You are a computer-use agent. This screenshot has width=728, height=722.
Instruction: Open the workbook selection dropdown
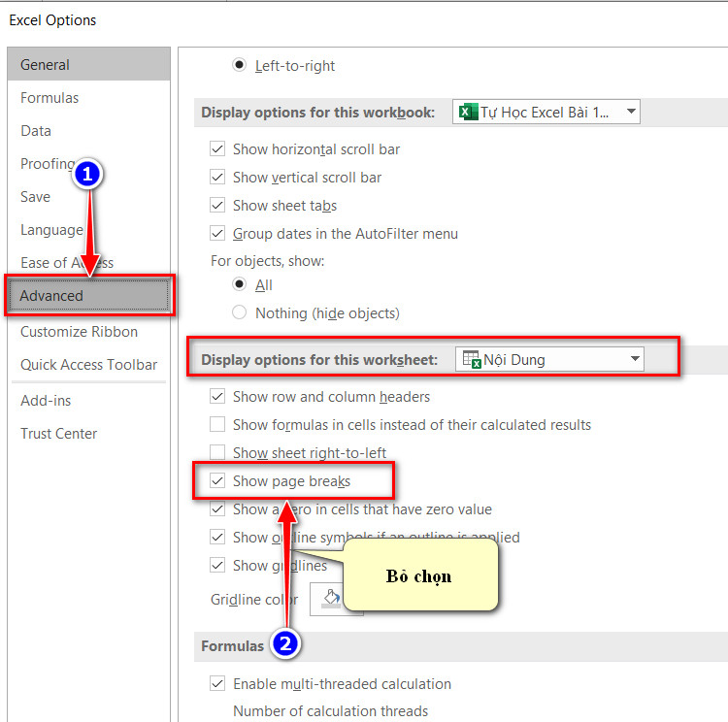coord(546,112)
